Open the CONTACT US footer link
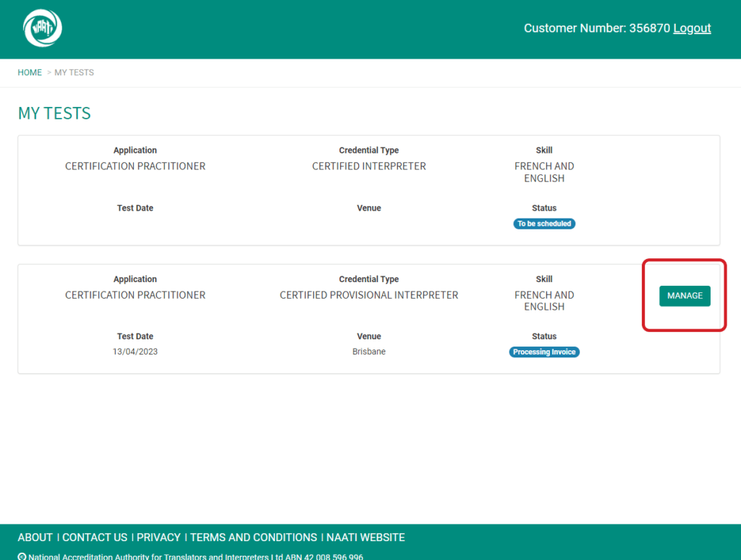 point(95,538)
